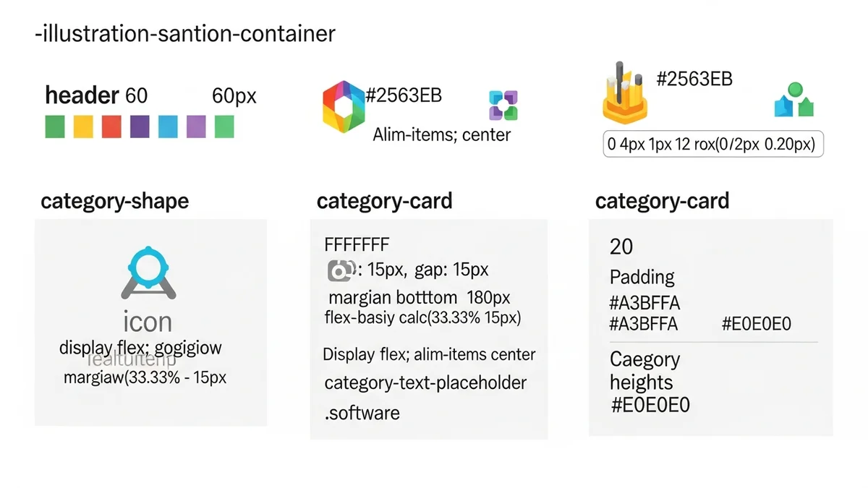Click the category-text-placeholder label

pos(425,382)
